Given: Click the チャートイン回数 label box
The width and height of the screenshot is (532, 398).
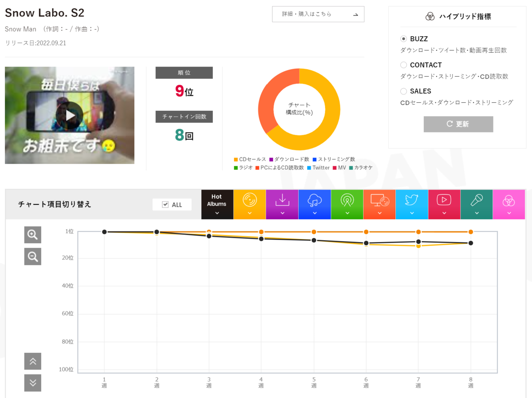Looking at the screenshot, I should click(184, 117).
